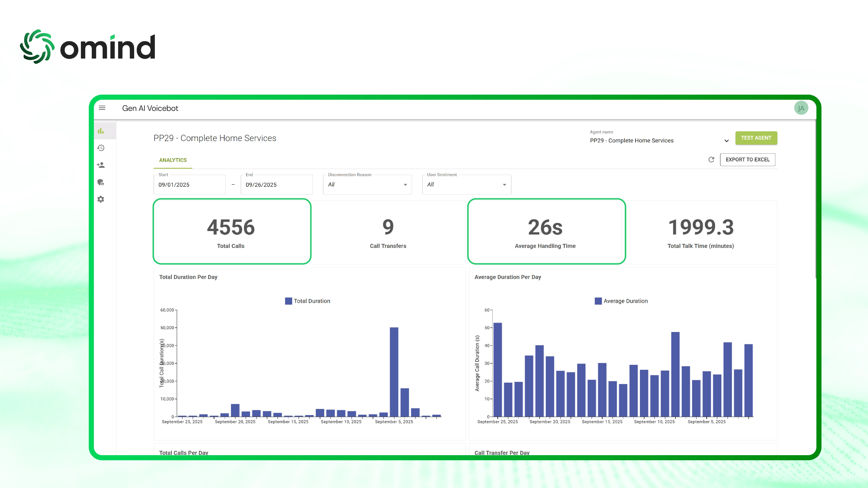The height and width of the screenshot is (488, 868).
Task: Click the Start date field
Action: pos(190,185)
